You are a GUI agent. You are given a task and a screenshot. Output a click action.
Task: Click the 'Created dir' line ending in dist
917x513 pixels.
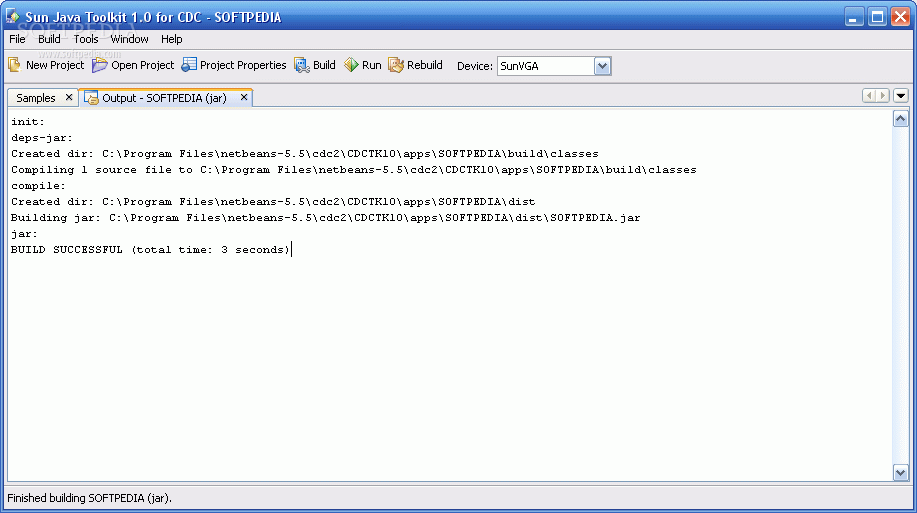[x=273, y=202]
